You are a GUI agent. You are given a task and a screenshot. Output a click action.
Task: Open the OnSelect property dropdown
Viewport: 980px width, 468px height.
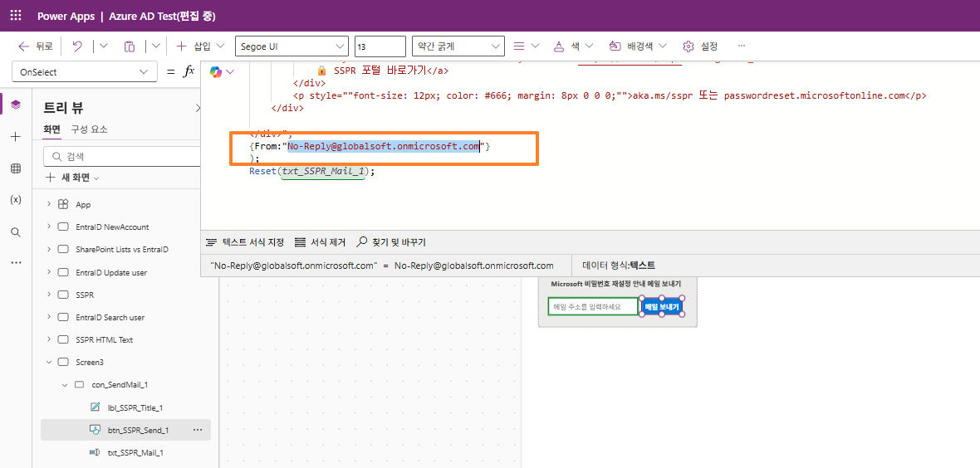(85, 72)
